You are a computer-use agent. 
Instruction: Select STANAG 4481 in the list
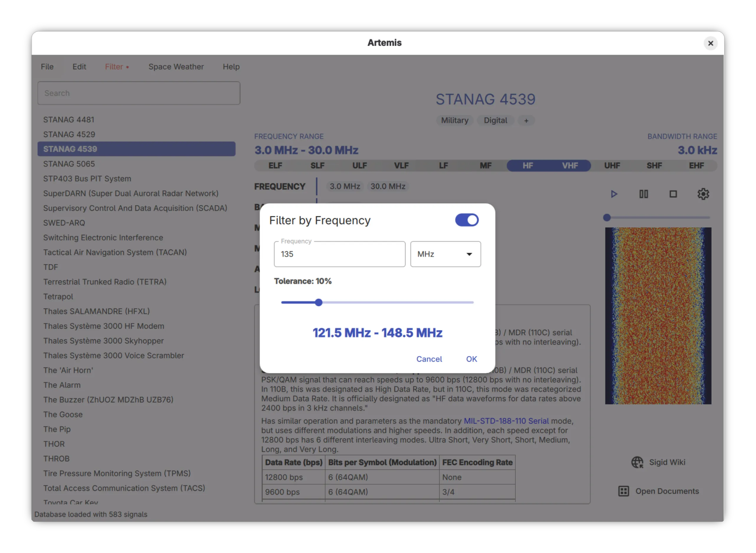click(136, 119)
